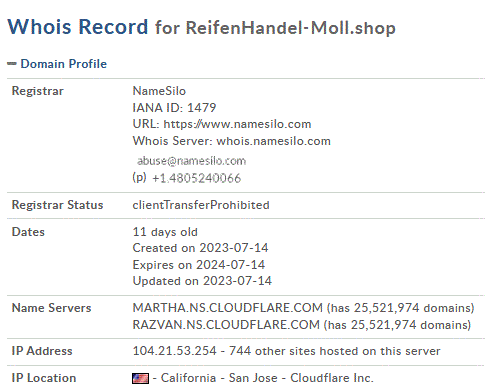The image size is (486, 386).
Task: Click the registrar phone number +1.4805240066
Action: click(x=196, y=178)
